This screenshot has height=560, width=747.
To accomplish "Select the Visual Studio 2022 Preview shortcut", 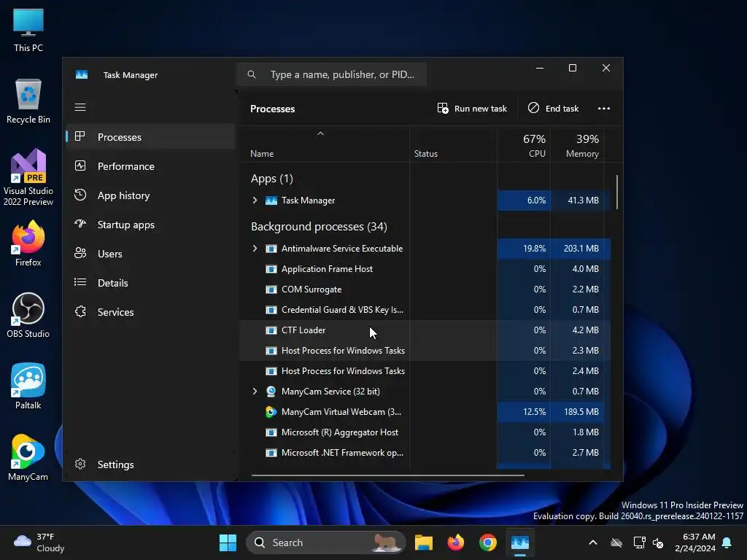I will click(x=28, y=178).
